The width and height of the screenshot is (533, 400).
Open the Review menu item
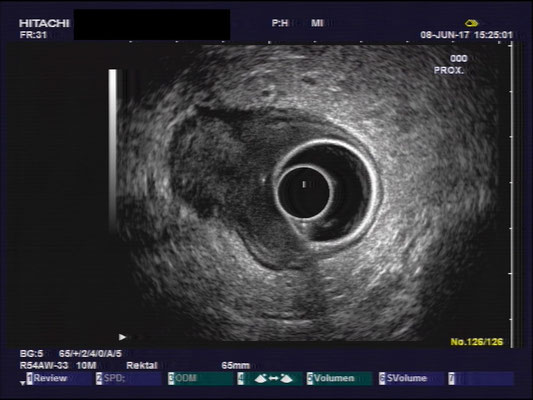[x=50, y=378]
